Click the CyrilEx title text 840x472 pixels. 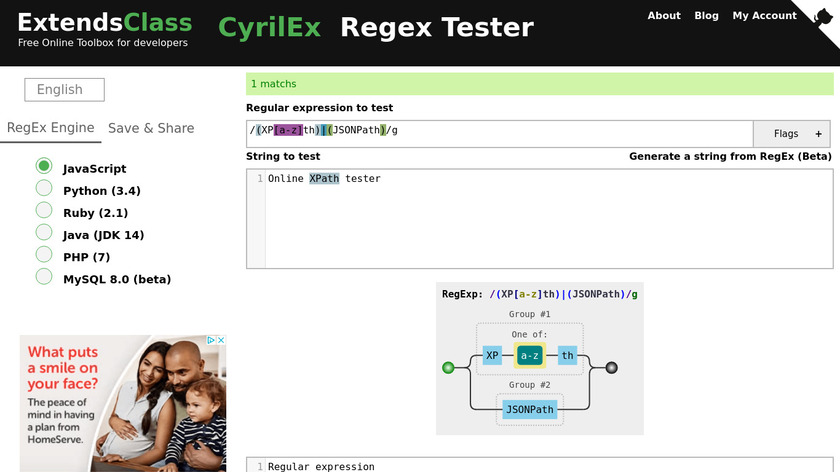point(269,27)
